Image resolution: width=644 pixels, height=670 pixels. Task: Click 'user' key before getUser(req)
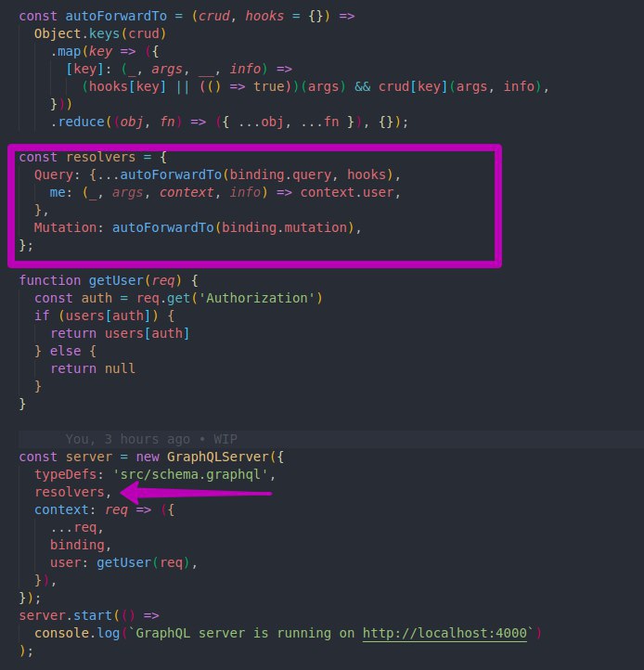coord(65,562)
